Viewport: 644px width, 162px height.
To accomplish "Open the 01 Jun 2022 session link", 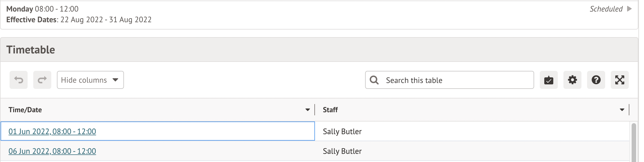I will point(52,131).
